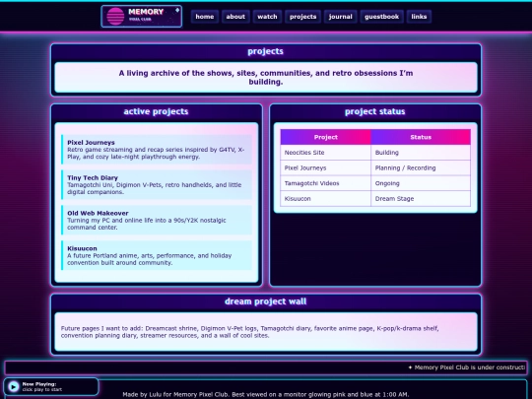The image size is (532, 399).
Task: Click the Memory Pixel Club logo banner
Action: (142, 17)
